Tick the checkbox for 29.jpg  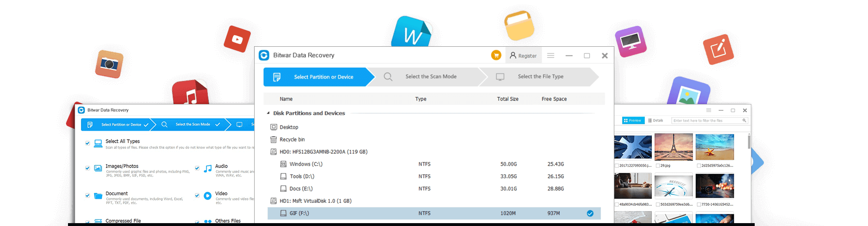pyautogui.click(x=658, y=165)
